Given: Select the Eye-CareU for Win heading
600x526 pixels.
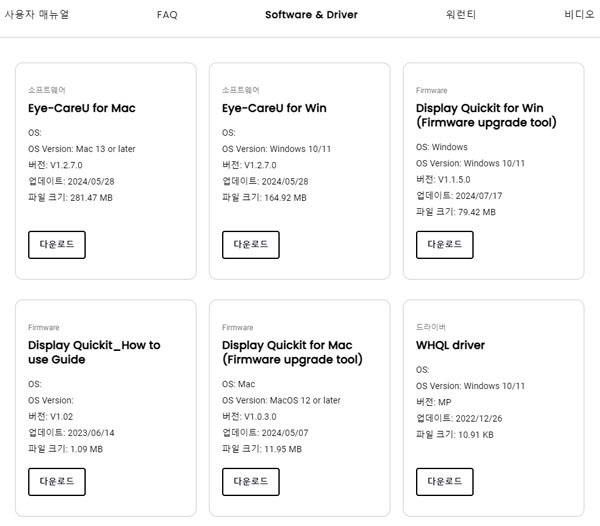Looking at the screenshot, I should click(274, 108).
